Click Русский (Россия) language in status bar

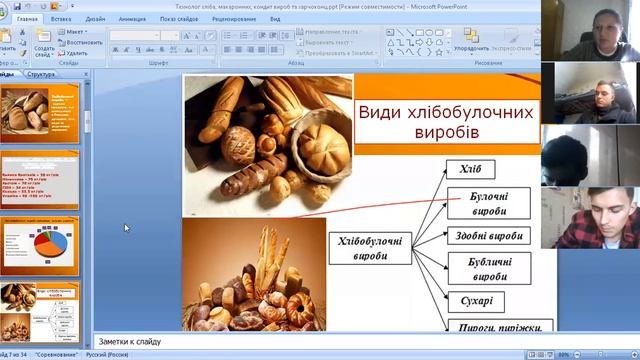[107, 355]
